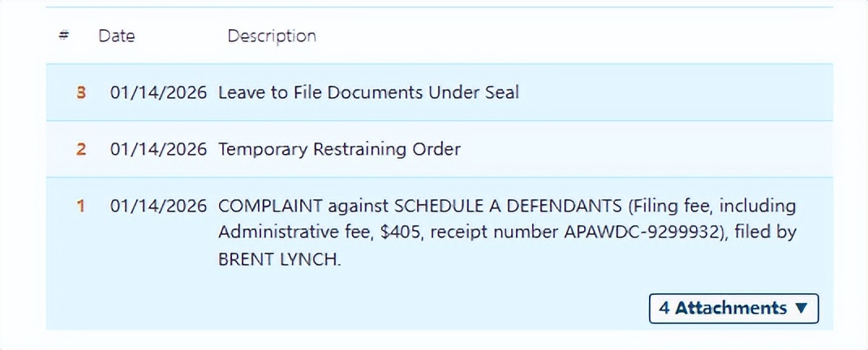868x350 pixels.
Task: Click the # column header
Action: pyautogui.click(x=64, y=36)
